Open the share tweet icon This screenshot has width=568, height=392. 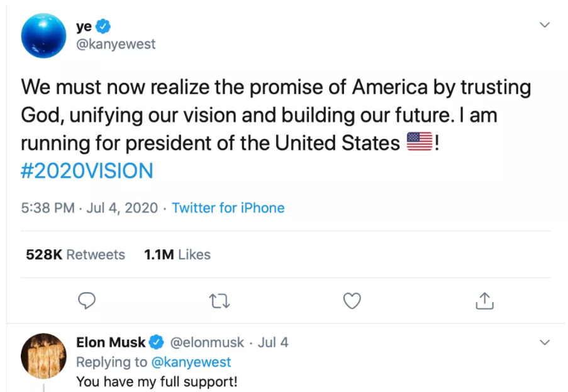pyautogui.click(x=484, y=301)
